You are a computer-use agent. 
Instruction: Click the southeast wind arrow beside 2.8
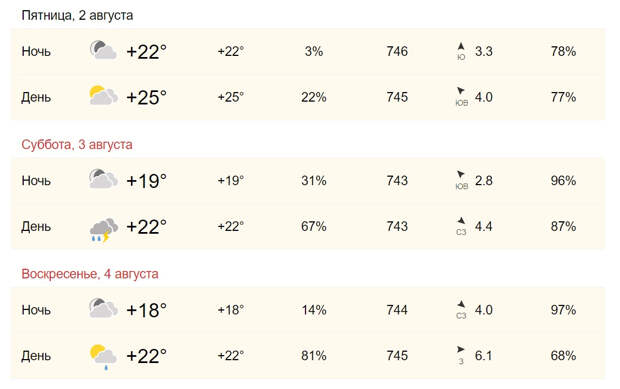click(x=461, y=174)
